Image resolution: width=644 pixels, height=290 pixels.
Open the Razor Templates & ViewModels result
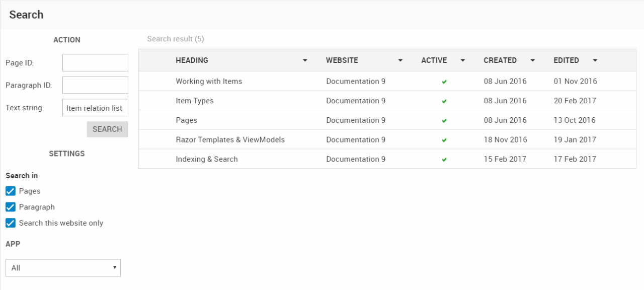[230, 139]
